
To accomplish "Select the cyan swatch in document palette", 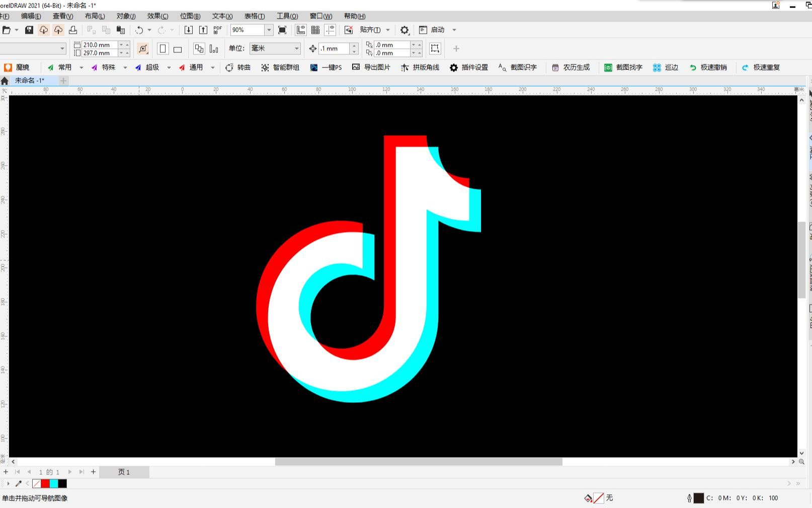I will click(53, 483).
